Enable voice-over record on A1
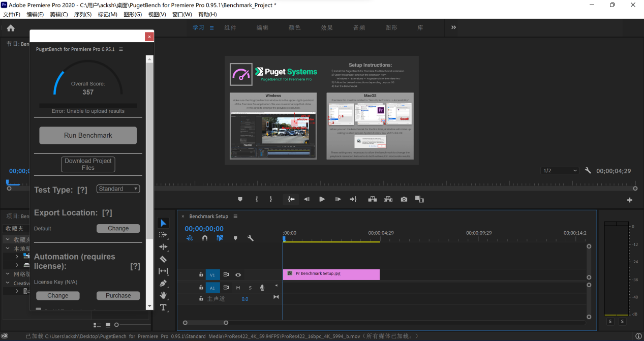This screenshot has width=644, height=341. tap(262, 288)
